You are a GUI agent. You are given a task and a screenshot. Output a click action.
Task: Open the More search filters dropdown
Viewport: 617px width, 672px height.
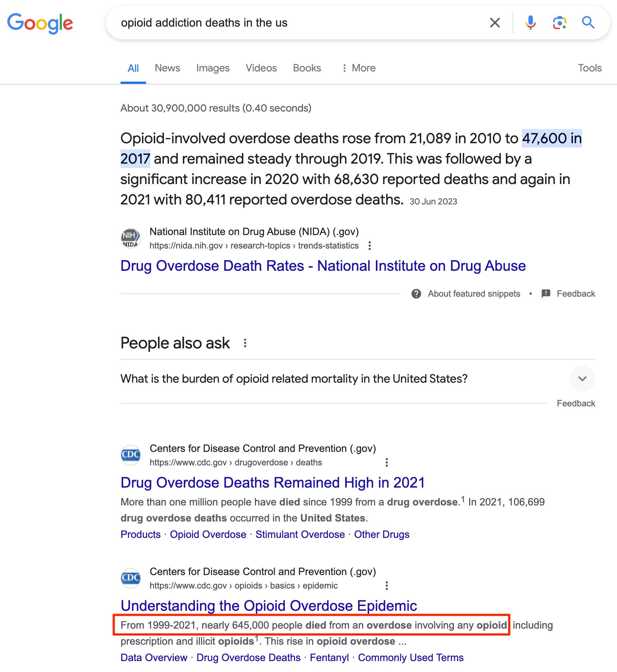tap(359, 68)
